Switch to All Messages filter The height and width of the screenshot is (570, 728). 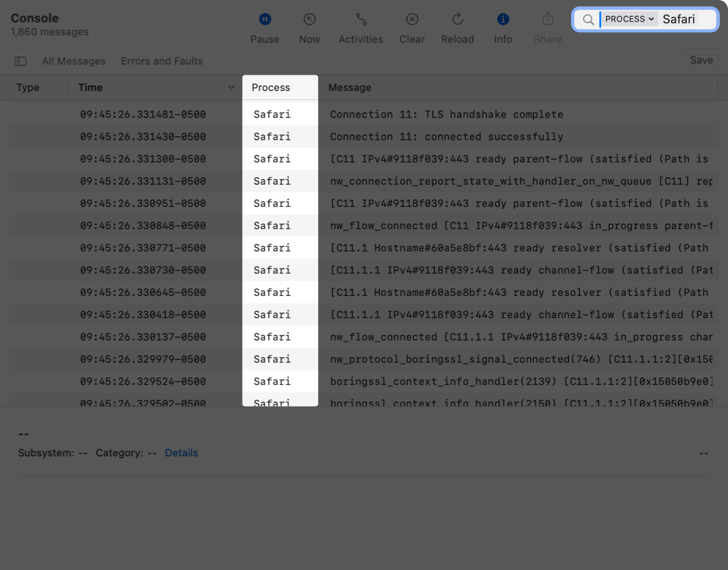tap(74, 61)
